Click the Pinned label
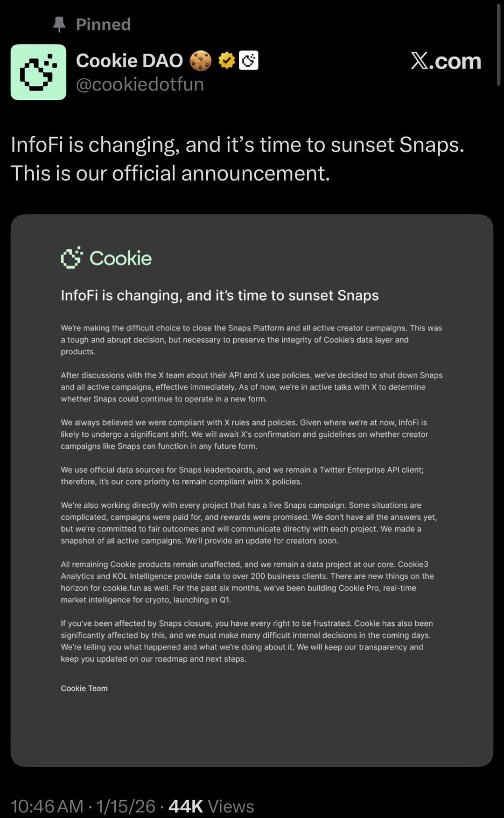This screenshot has width=504, height=818. coord(103,24)
